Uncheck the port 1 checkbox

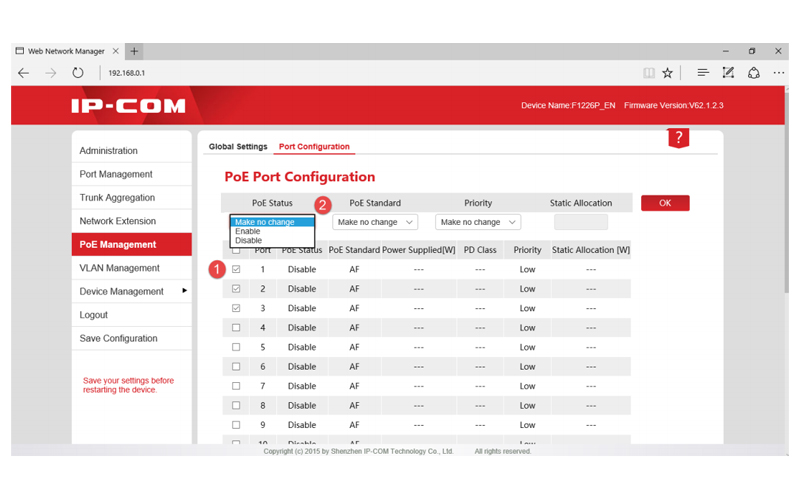(236, 269)
